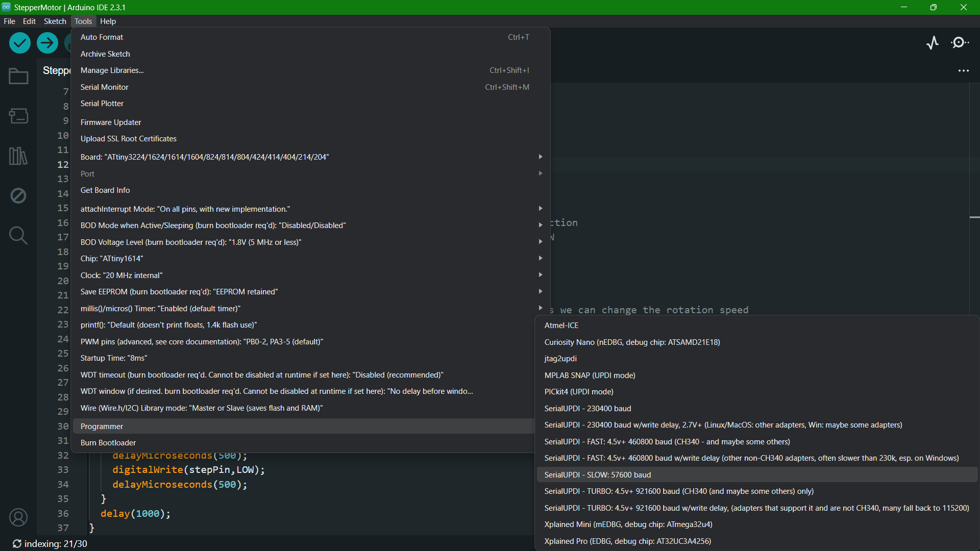
Task: Open printf() Default option submenu
Action: click(x=304, y=325)
